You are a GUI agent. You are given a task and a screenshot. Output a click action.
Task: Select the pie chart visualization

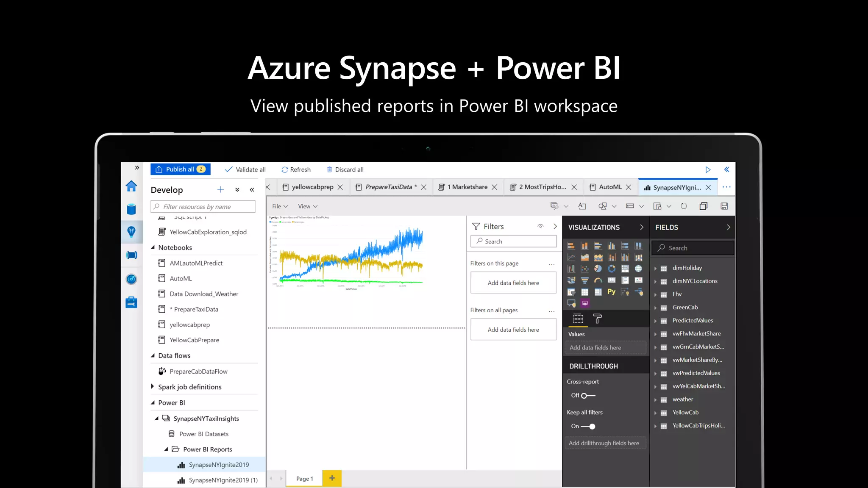coord(598,269)
